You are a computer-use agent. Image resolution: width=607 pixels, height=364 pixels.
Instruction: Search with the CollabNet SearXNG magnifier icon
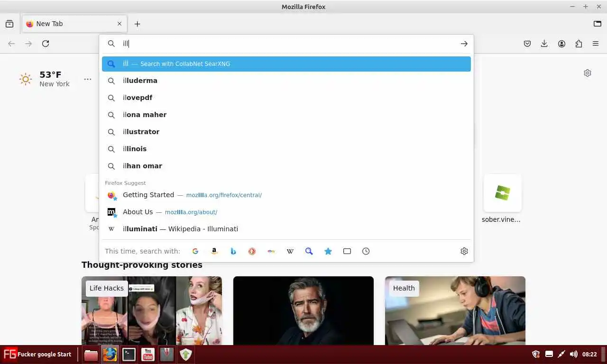(x=309, y=251)
